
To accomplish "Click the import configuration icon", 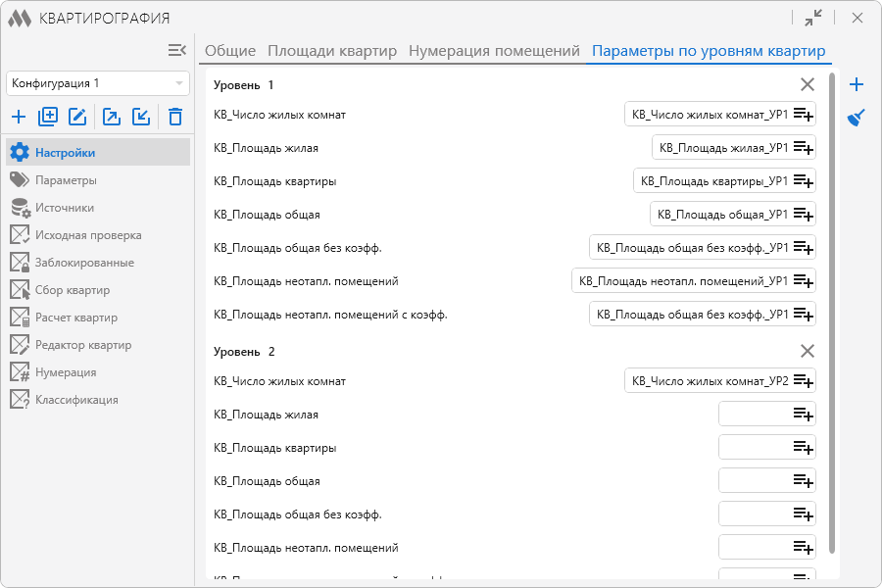I will [141, 118].
